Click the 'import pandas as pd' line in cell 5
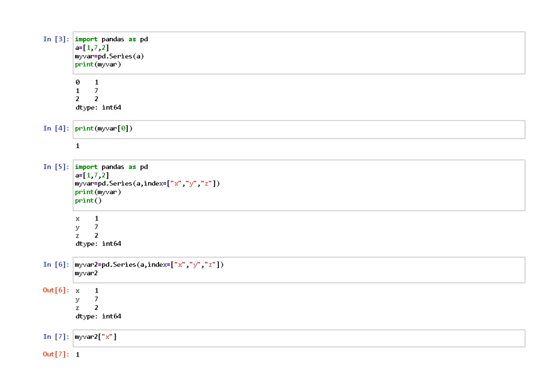555x392 pixels. (x=111, y=167)
